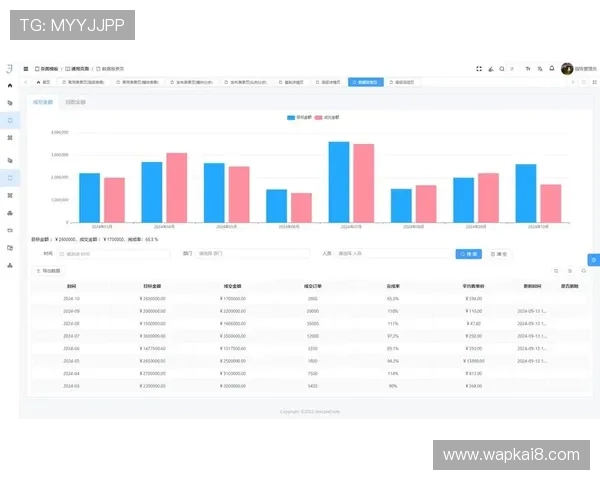600x480 pixels.
Task: Click the reset button next to search
Action: [498, 254]
